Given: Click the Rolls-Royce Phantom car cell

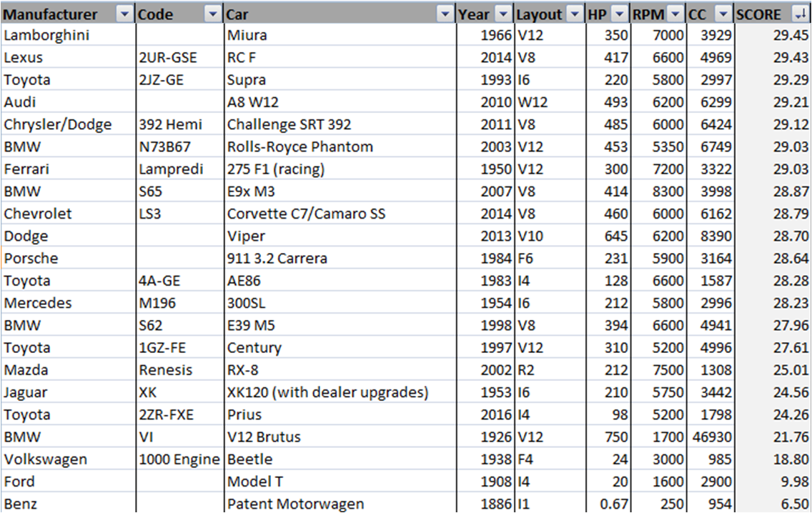Looking at the screenshot, I should (300, 146).
